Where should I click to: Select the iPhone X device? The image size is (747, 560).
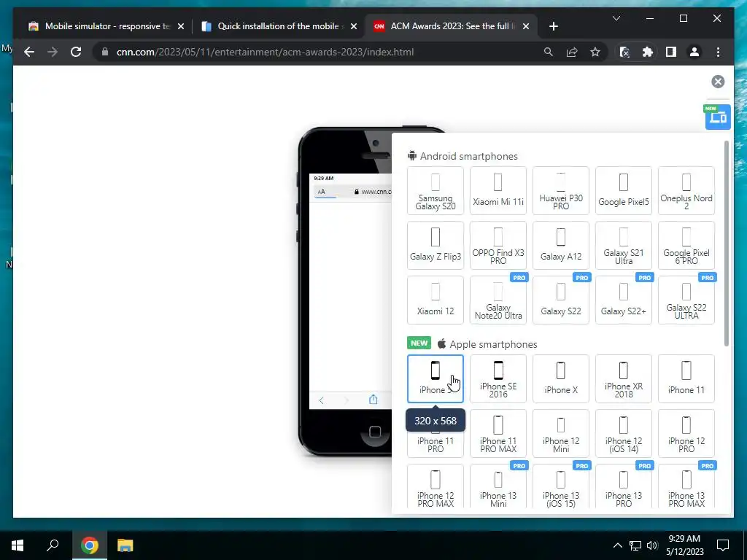[x=561, y=379]
